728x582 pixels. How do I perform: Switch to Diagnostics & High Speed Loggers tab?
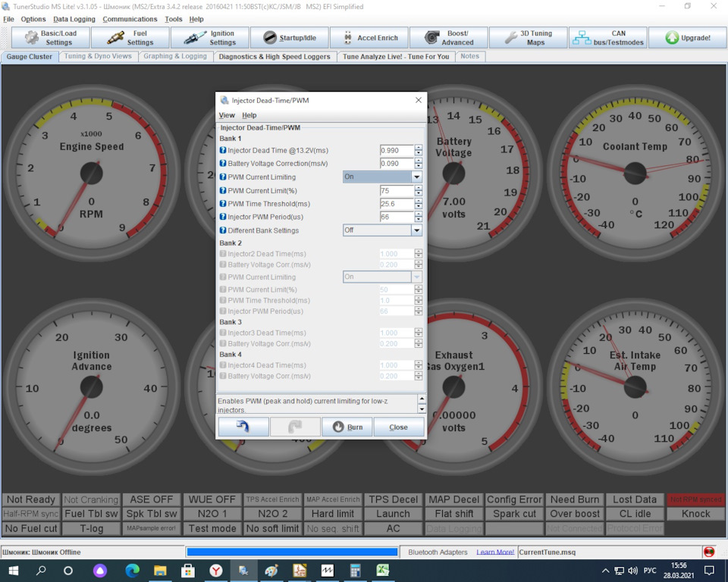[275, 57]
